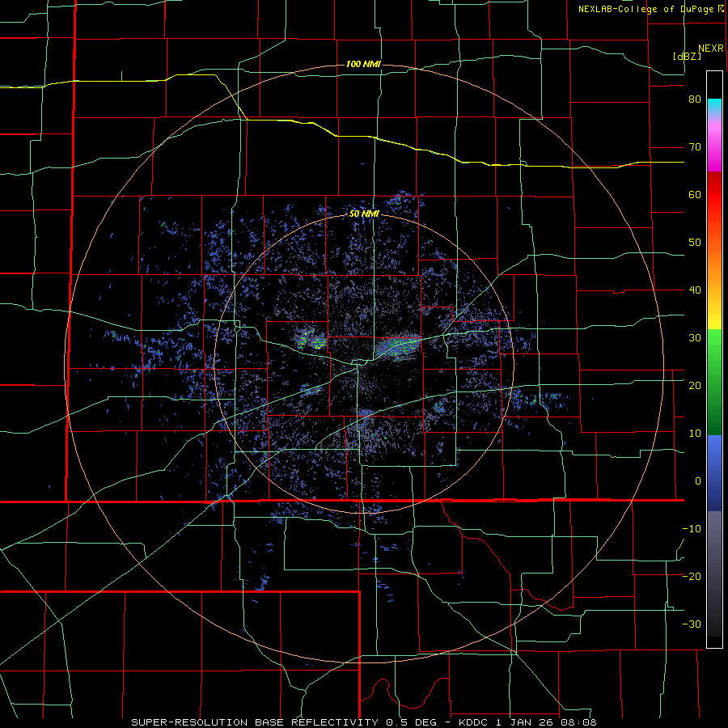Viewport: 728px width, 728px height.
Task: Click the 10 value on the dBZ scale
Action: click(695, 434)
